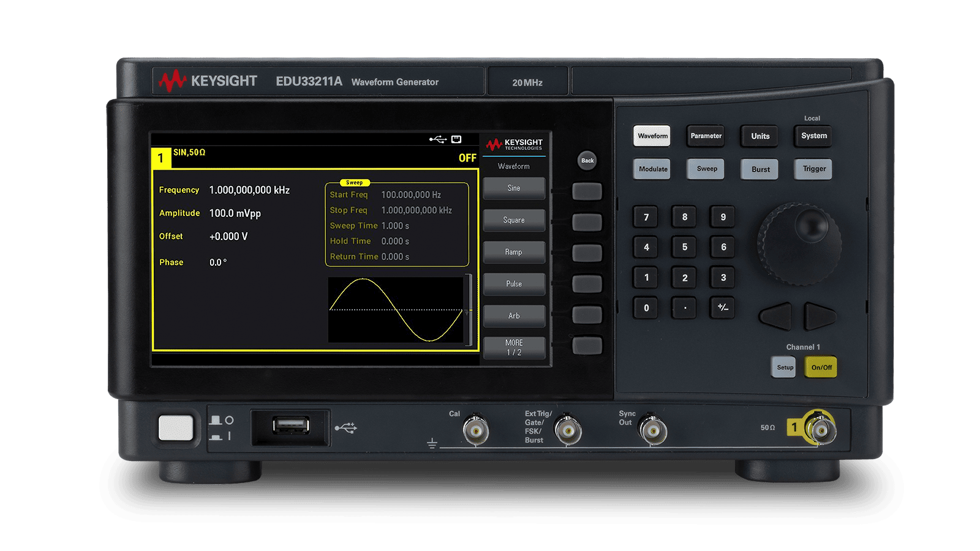980x551 pixels.
Task: Tap keypad digit 9
Action: tap(723, 217)
